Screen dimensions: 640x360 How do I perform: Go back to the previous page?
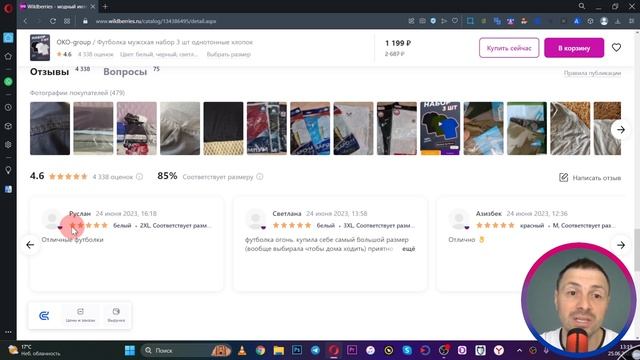coord(25,21)
